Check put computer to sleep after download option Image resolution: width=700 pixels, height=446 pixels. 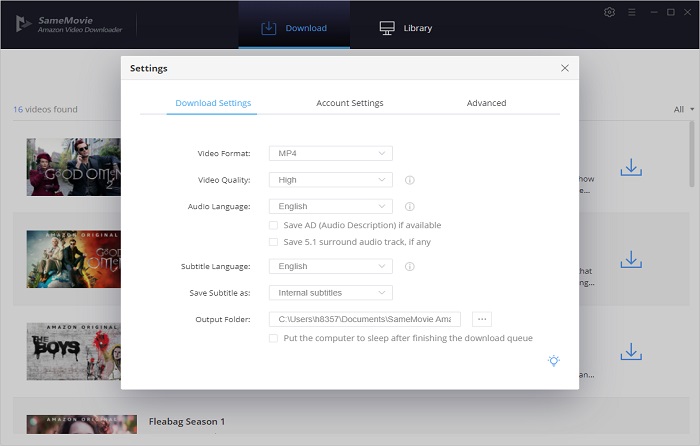(x=274, y=339)
